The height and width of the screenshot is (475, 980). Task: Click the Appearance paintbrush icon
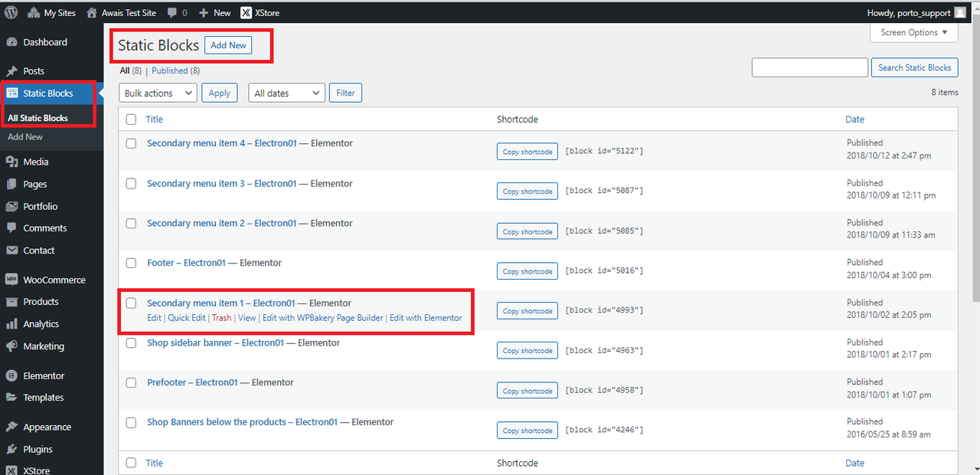(x=11, y=427)
